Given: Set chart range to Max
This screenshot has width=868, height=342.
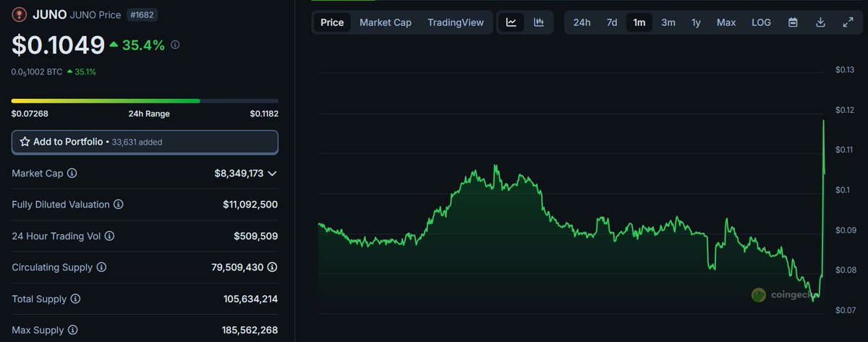Looking at the screenshot, I should point(726,22).
